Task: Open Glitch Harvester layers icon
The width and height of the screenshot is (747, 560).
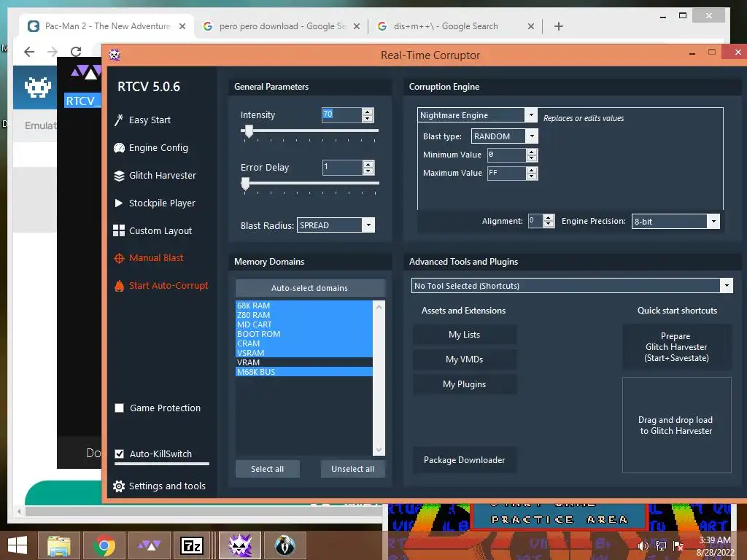Action: (119, 176)
